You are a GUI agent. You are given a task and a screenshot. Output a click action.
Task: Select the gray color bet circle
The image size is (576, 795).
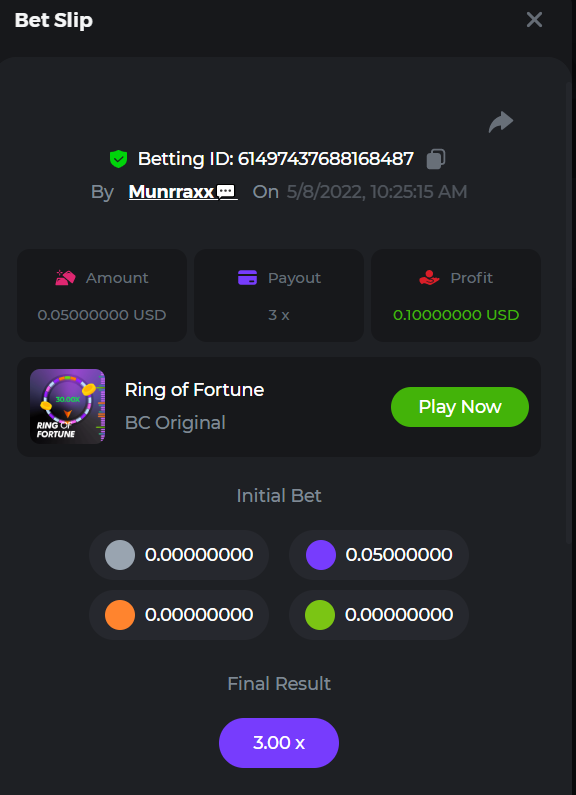point(120,555)
